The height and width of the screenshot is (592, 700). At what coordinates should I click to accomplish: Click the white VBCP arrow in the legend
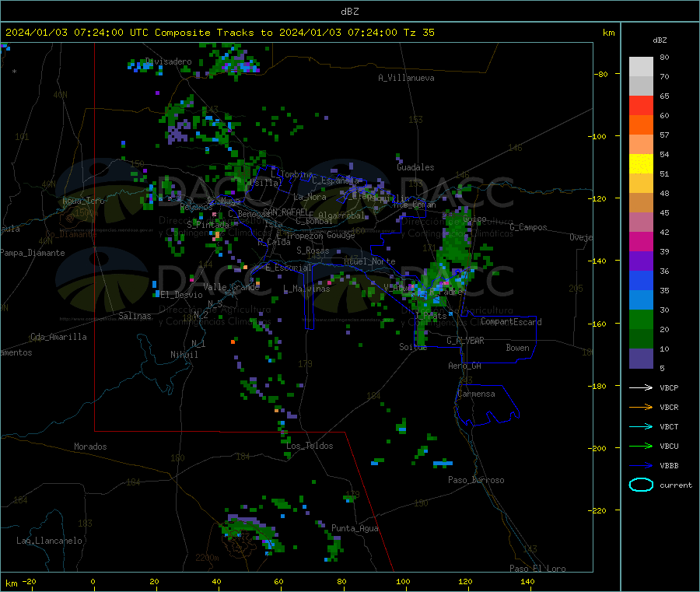[x=641, y=387]
